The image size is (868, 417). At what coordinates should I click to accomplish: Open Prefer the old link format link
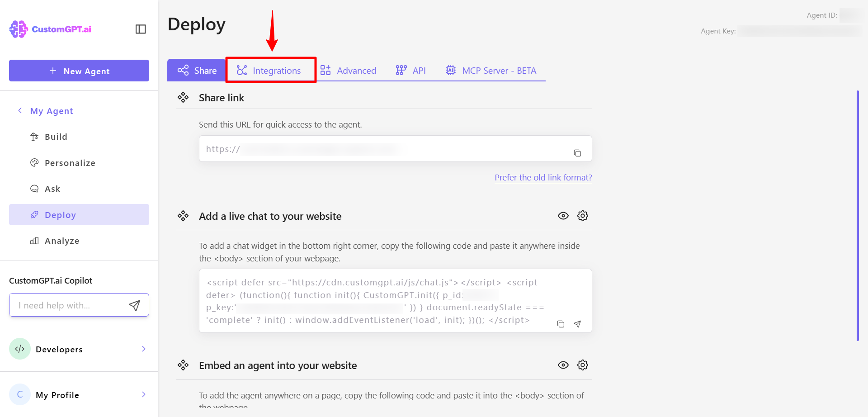click(x=543, y=177)
